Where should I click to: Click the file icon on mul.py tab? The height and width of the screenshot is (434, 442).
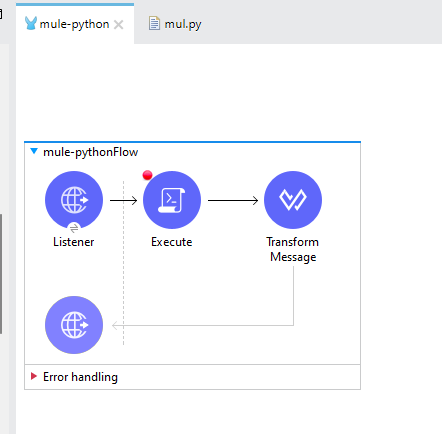pos(154,23)
